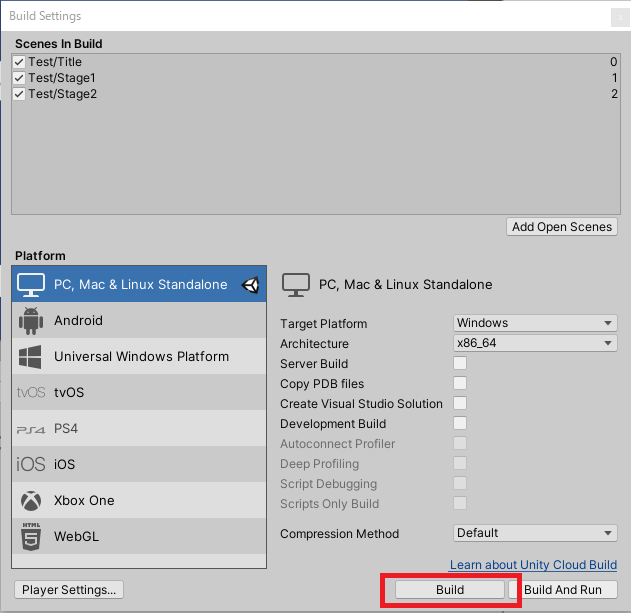Screen dimensions: 631x613
Task: Open Player Settings
Action: (69, 590)
